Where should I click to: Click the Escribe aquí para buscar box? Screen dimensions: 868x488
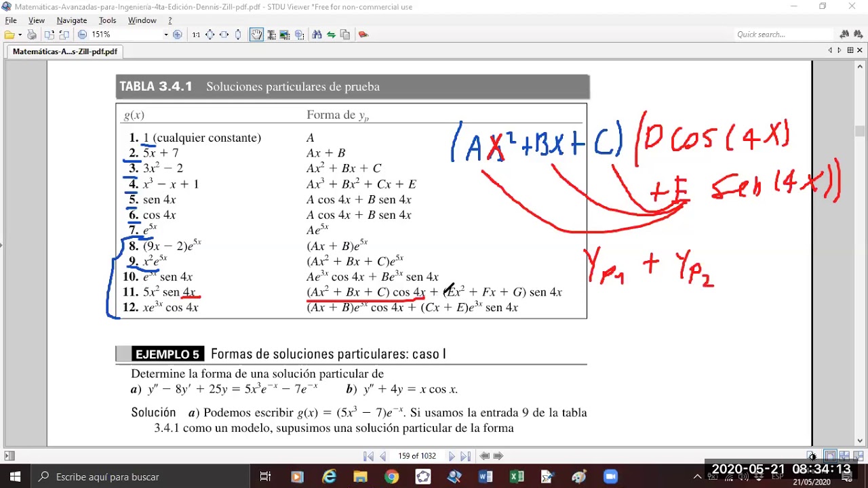point(140,477)
